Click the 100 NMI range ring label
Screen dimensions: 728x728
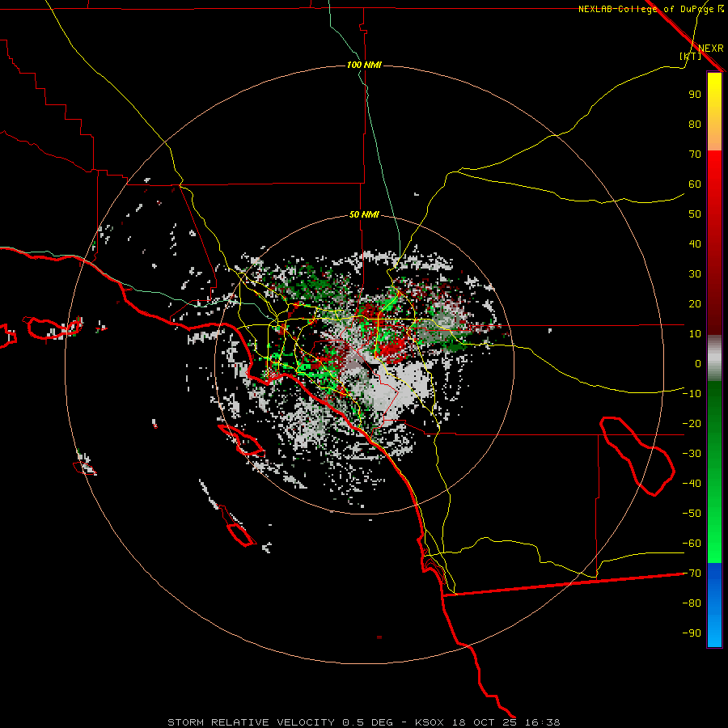364,65
